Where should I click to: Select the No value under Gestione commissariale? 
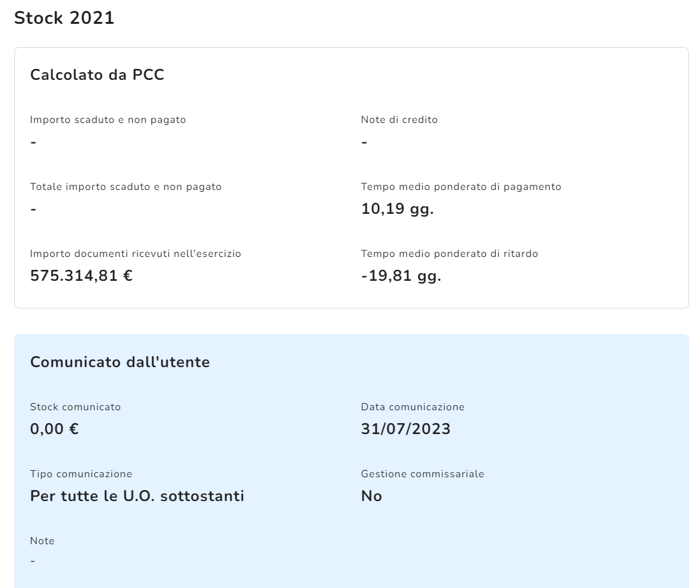point(371,497)
